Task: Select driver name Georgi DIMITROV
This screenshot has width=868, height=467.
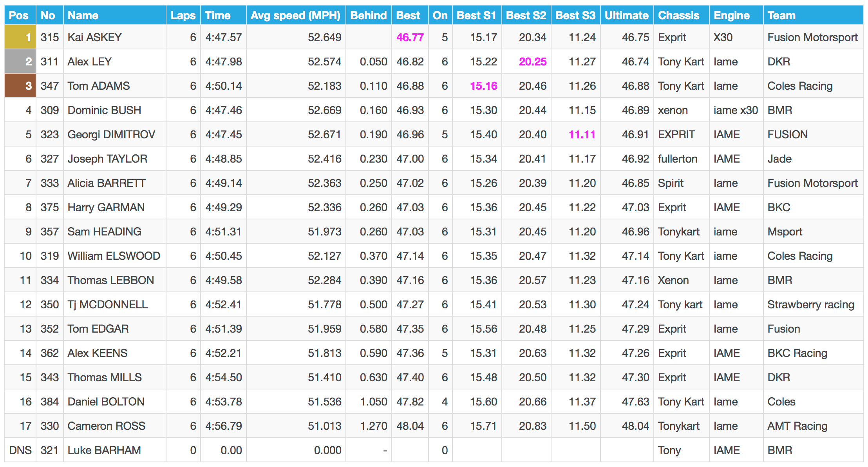Action: 111,134
